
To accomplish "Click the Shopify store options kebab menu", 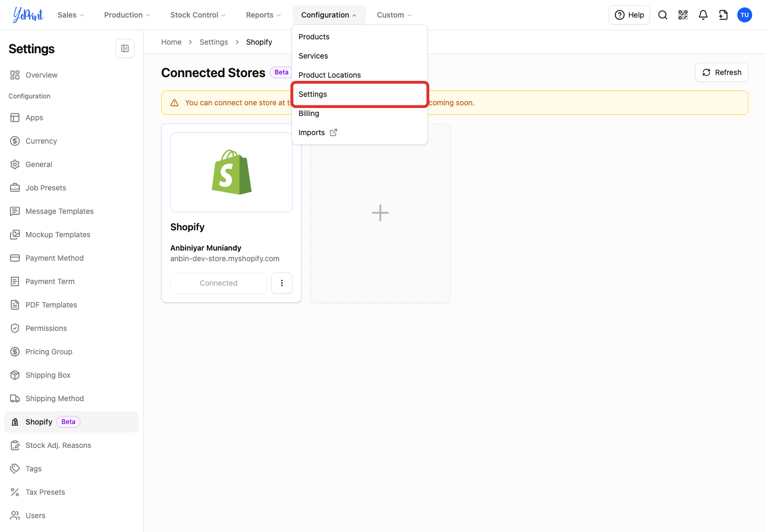I will 282,283.
